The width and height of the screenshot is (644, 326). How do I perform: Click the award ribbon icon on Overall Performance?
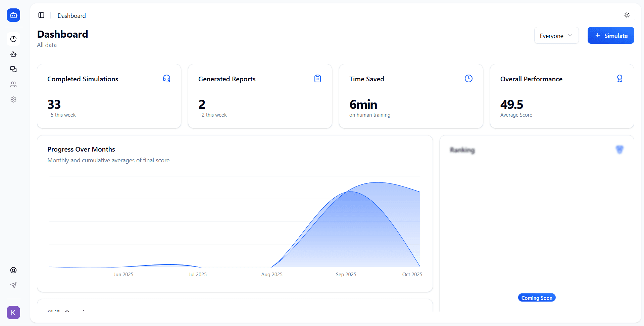pos(620,79)
